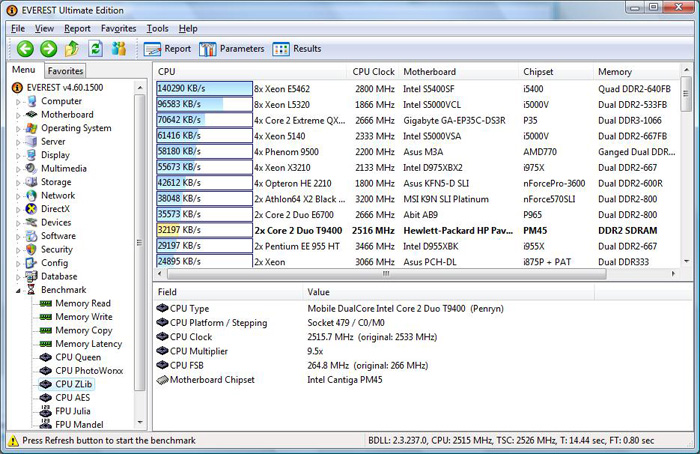Image resolution: width=700 pixels, height=454 pixels.
Task: Select Memory Latency benchmark
Action: [x=88, y=344]
